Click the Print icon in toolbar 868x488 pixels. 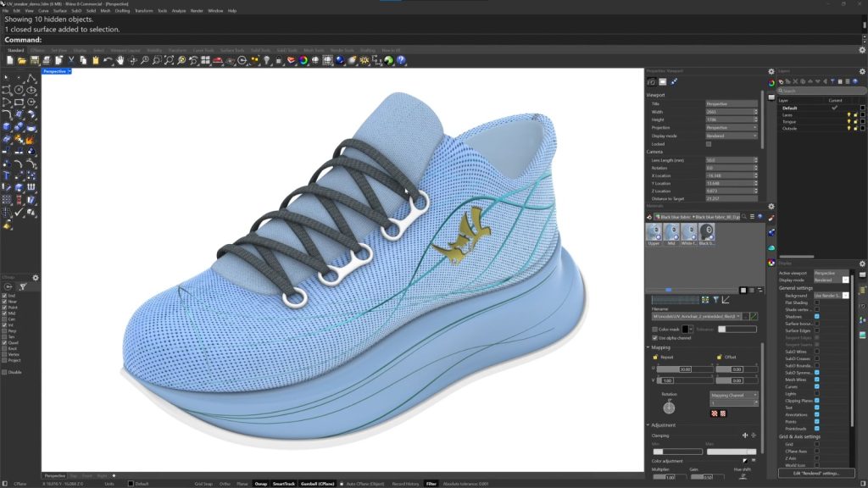point(47,60)
